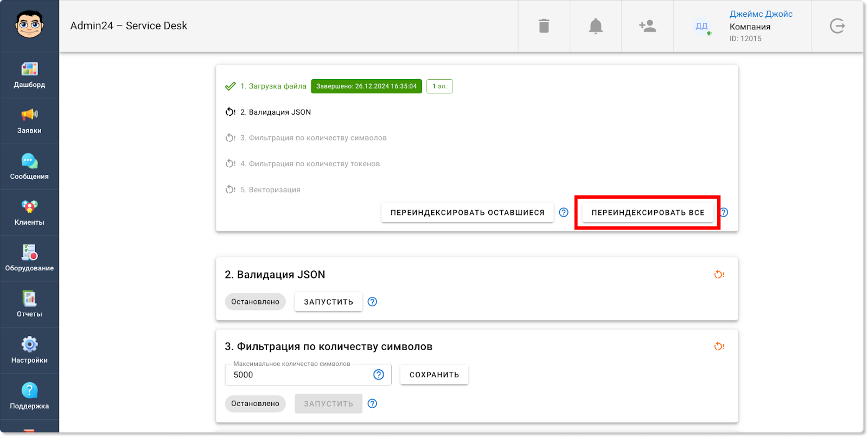The height and width of the screenshot is (437, 868).
Task: Click the 3. Фильтрация по количеству символов heading
Action: coord(329,347)
